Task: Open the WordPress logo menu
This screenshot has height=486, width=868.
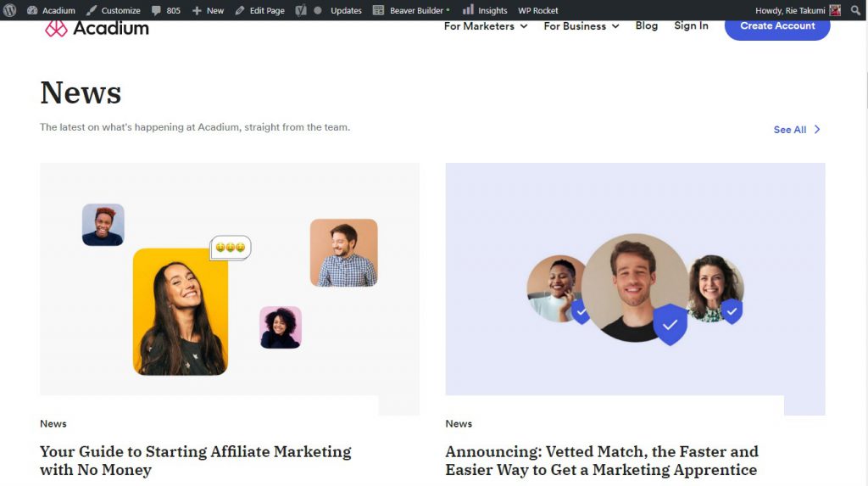Action: 10,10
